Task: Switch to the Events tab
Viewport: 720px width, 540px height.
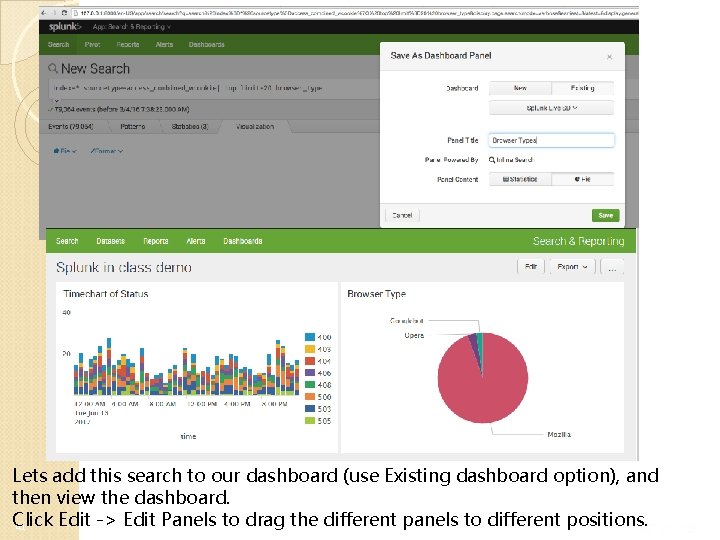Action: click(71, 126)
